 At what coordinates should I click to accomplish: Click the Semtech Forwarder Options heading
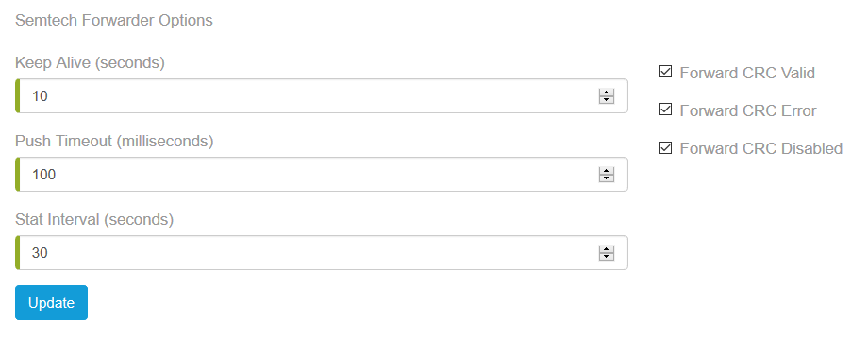[114, 21]
